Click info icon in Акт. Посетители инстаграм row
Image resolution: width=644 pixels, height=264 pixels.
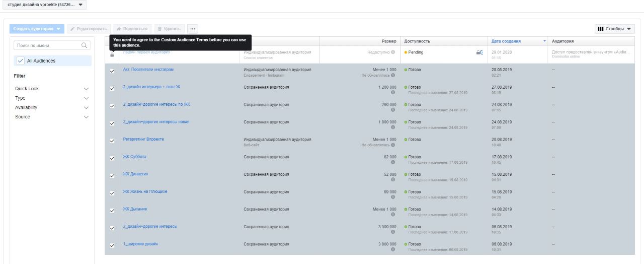coord(393,75)
